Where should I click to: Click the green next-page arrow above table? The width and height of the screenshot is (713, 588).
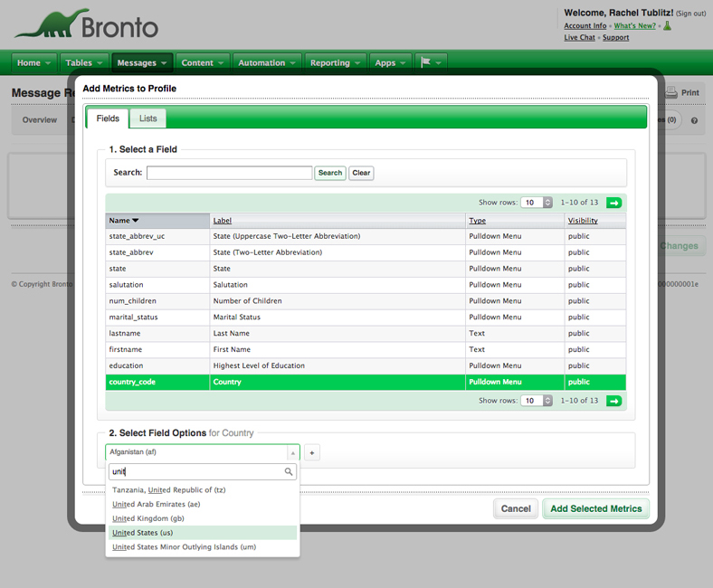613,203
